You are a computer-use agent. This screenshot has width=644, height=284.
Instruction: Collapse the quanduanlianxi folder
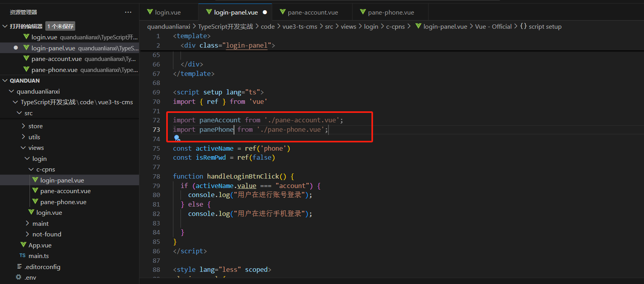[11, 91]
